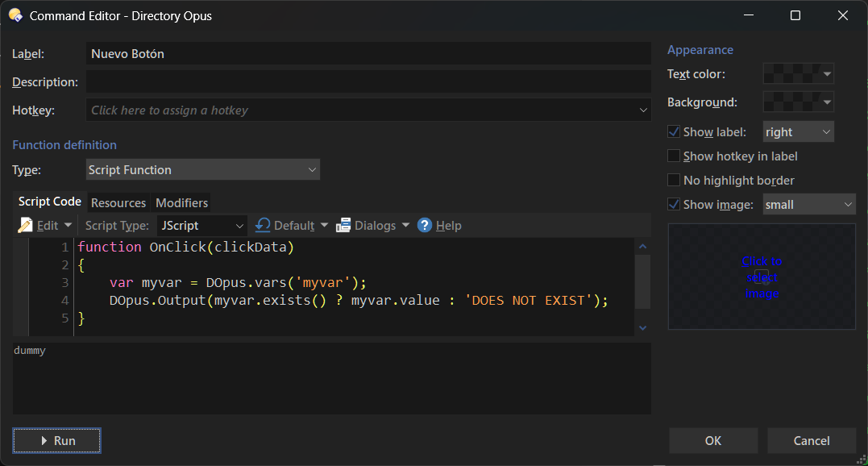868x466 pixels.
Task: Switch to the Modifiers tab
Action: 181,203
